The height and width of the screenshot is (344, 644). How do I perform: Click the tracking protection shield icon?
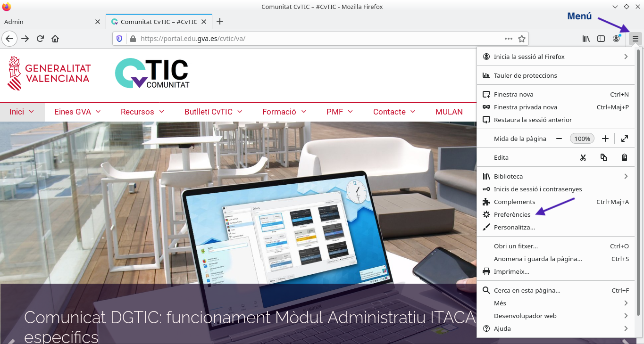click(119, 39)
